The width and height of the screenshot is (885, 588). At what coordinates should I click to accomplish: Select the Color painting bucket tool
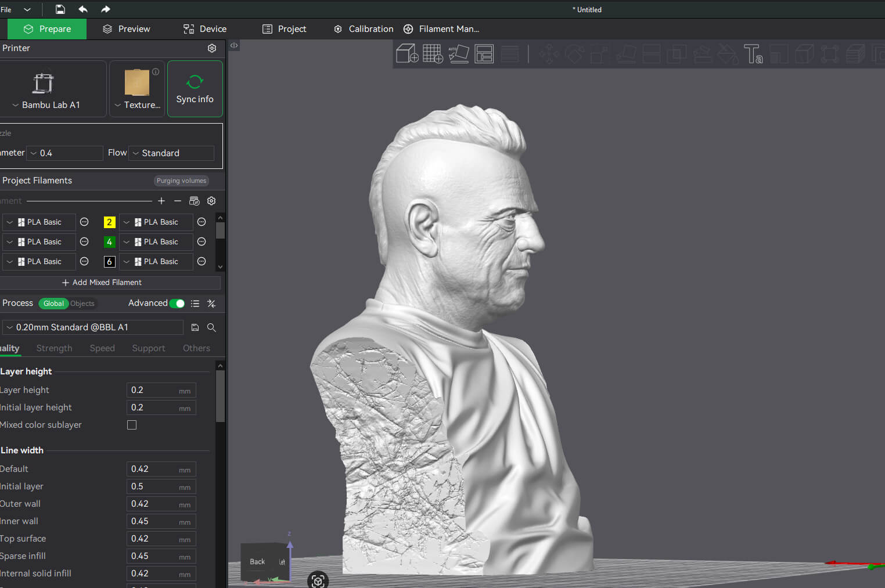pos(727,54)
